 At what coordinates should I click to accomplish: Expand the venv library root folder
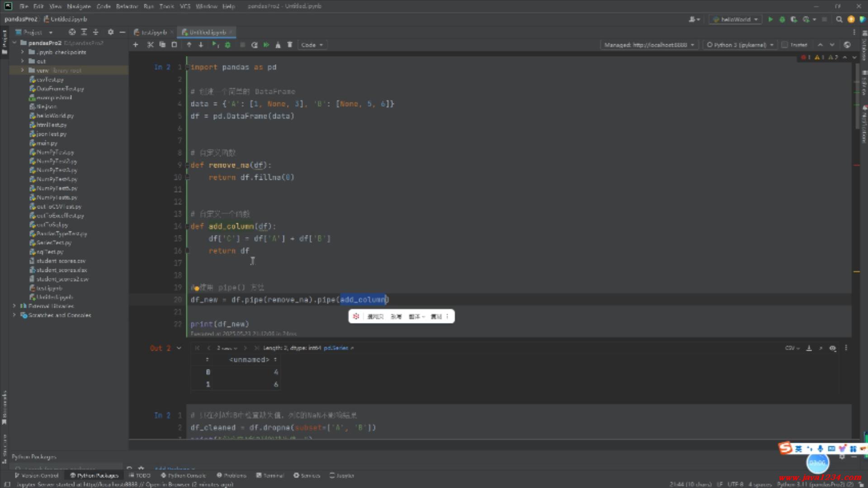pyautogui.click(x=22, y=70)
